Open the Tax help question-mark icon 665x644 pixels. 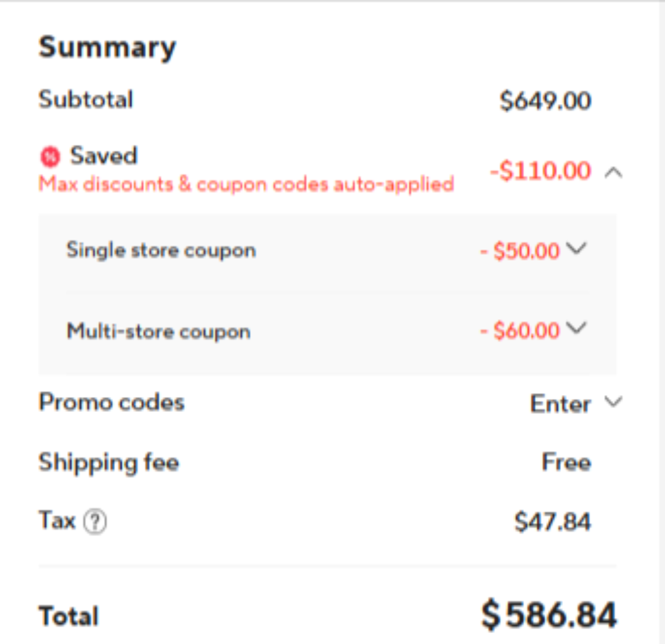[95, 521]
